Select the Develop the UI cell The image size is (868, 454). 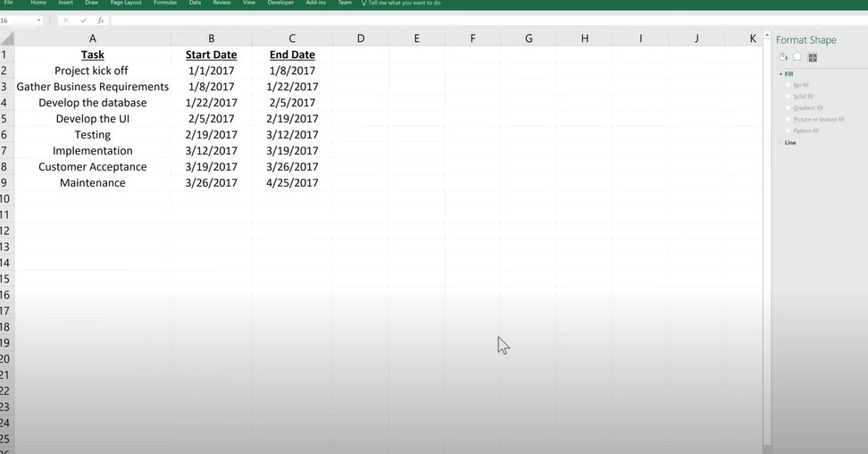93,119
